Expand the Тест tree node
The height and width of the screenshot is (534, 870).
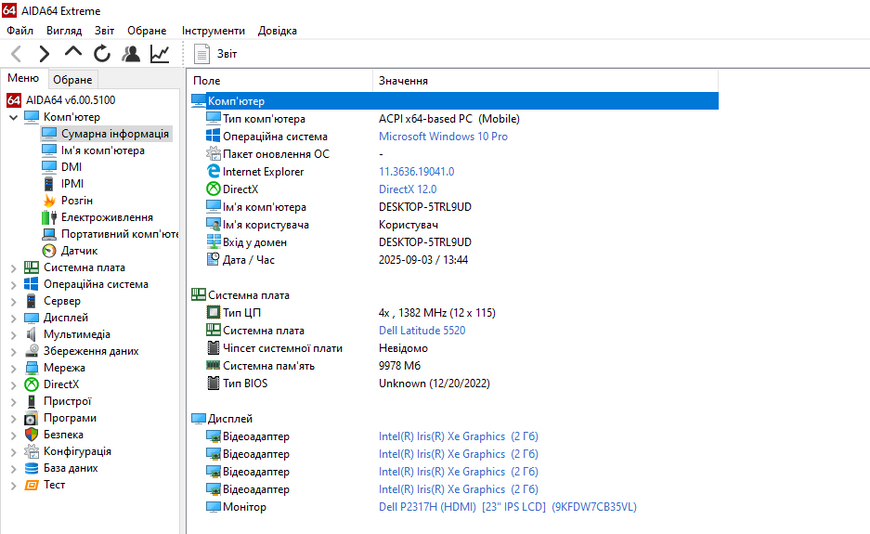click(x=13, y=485)
